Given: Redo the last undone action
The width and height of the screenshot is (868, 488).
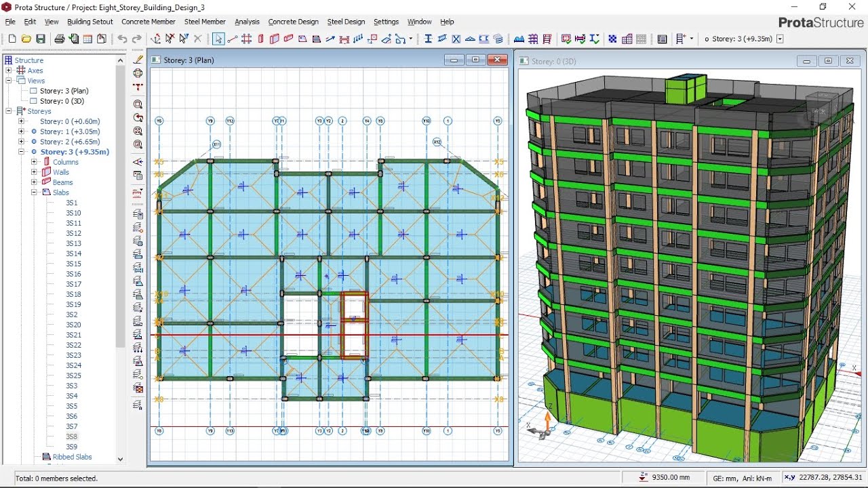Looking at the screenshot, I should click(137, 39).
